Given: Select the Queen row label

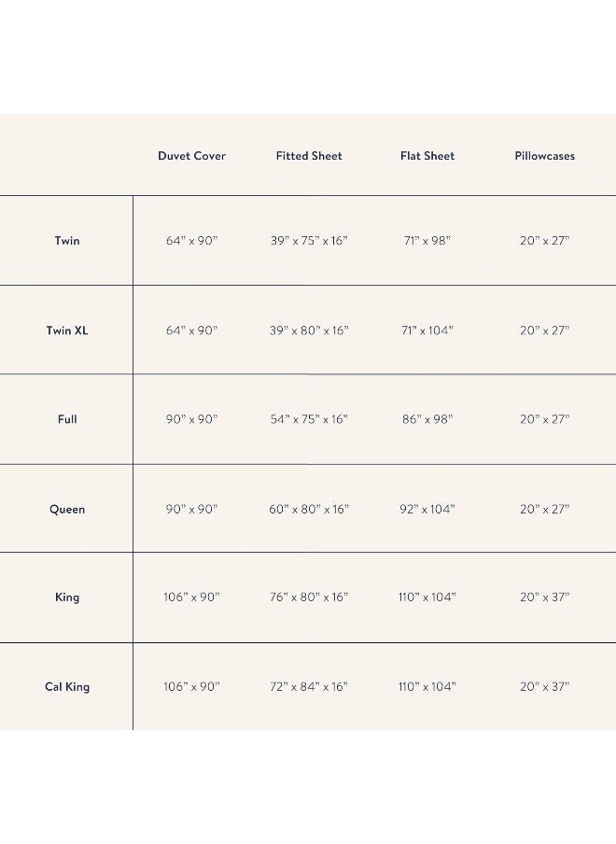Looking at the screenshot, I should tap(67, 509).
